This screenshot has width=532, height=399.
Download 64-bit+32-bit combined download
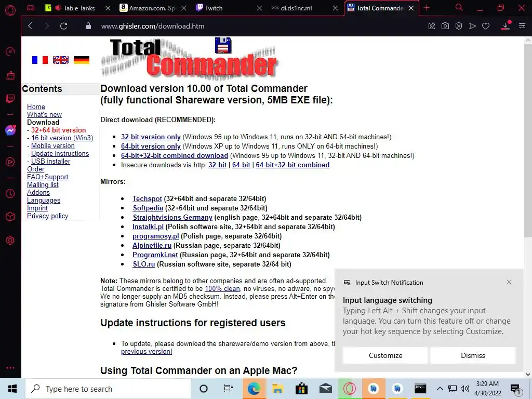(x=175, y=155)
